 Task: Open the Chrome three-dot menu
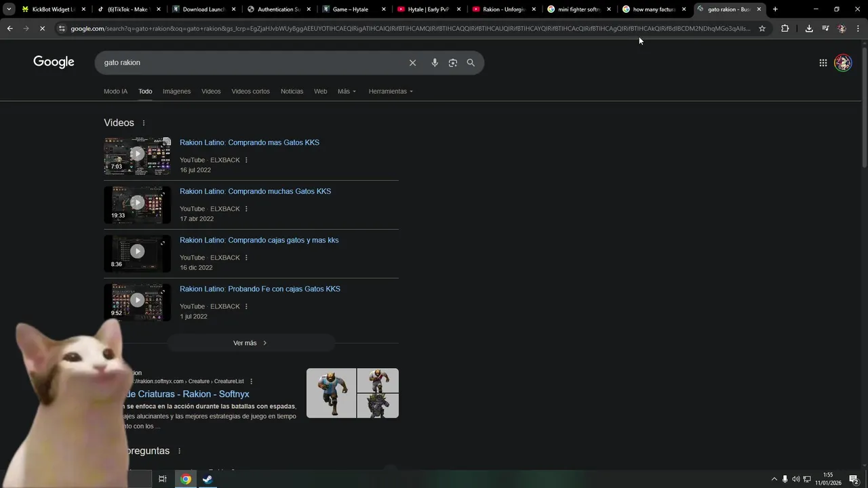[x=858, y=28]
